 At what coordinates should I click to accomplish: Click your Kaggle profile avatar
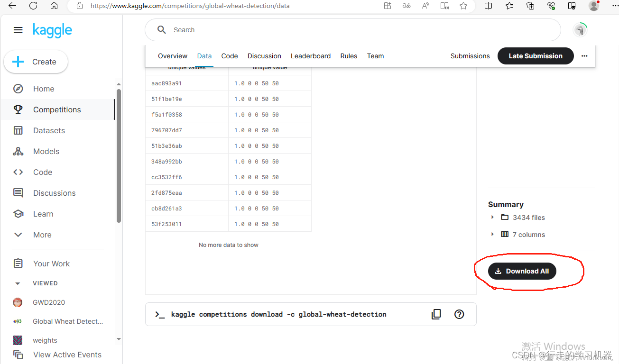pyautogui.click(x=580, y=29)
